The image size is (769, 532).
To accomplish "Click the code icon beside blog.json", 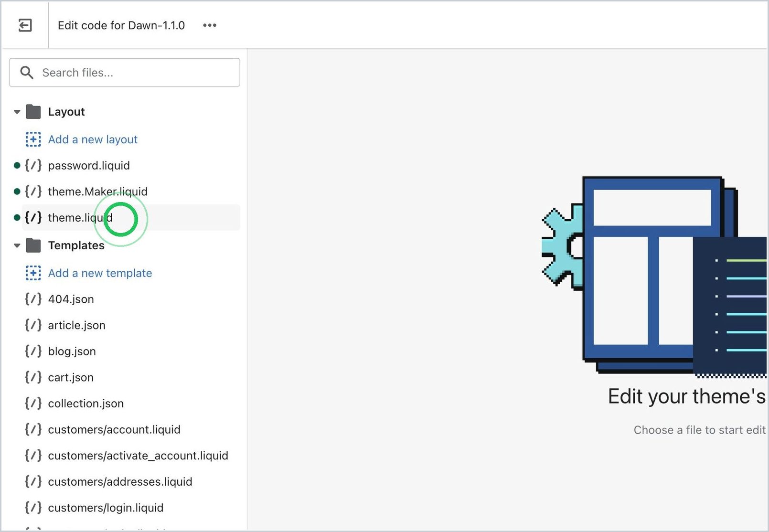I will tap(33, 351).
